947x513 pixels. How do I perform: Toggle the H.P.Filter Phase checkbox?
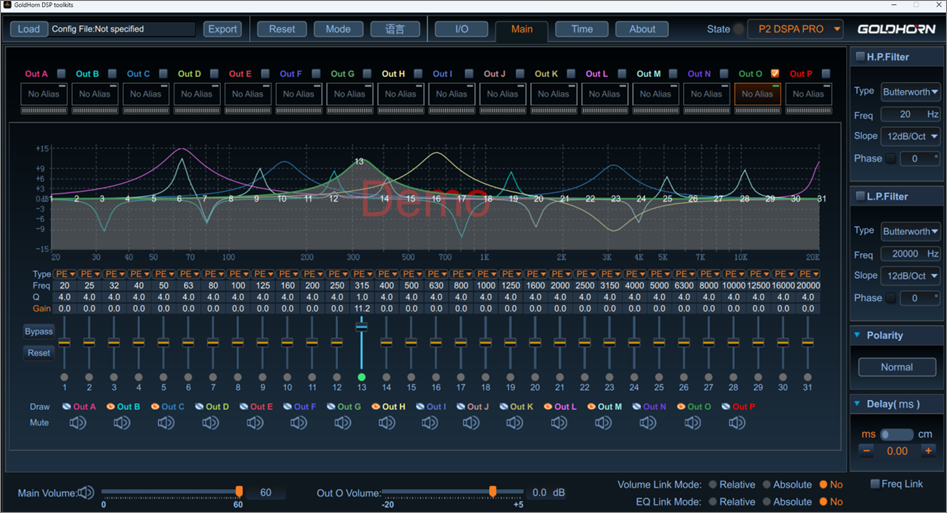891,158
